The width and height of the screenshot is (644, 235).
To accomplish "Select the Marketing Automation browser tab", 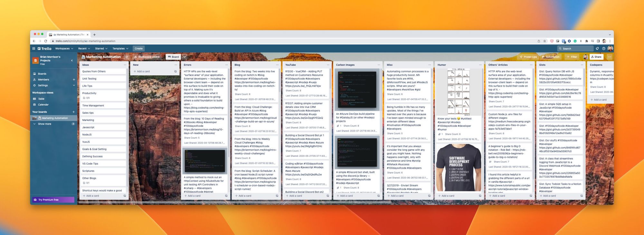I will (68, 34).
